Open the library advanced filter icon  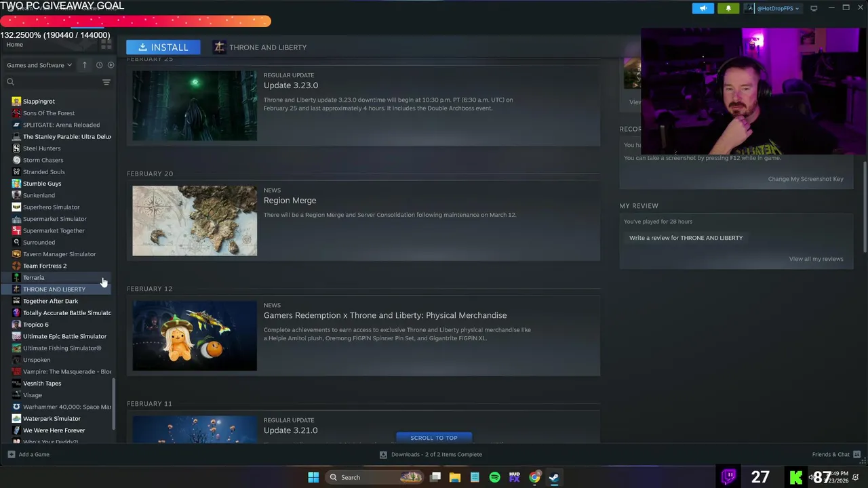(x=106, y=82)
